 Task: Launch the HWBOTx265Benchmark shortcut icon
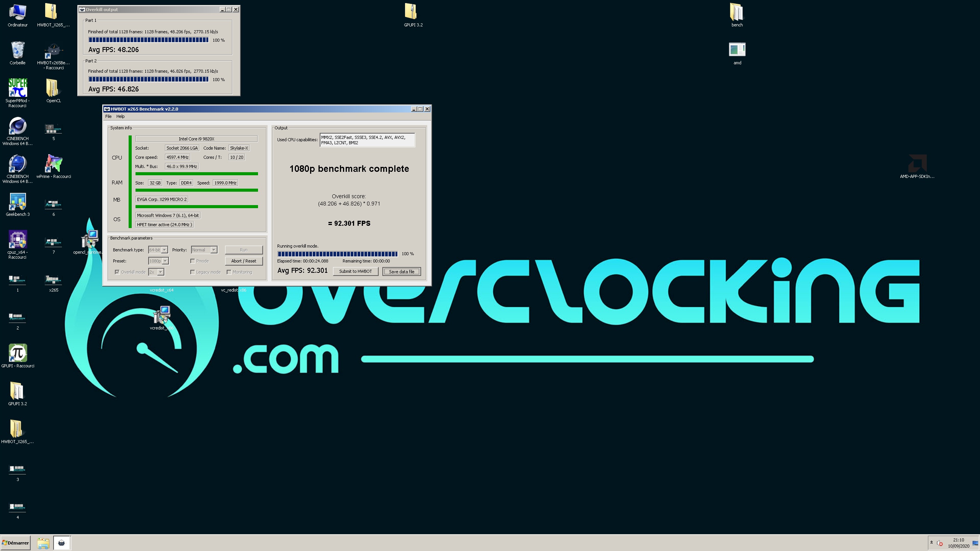(54, 56)
